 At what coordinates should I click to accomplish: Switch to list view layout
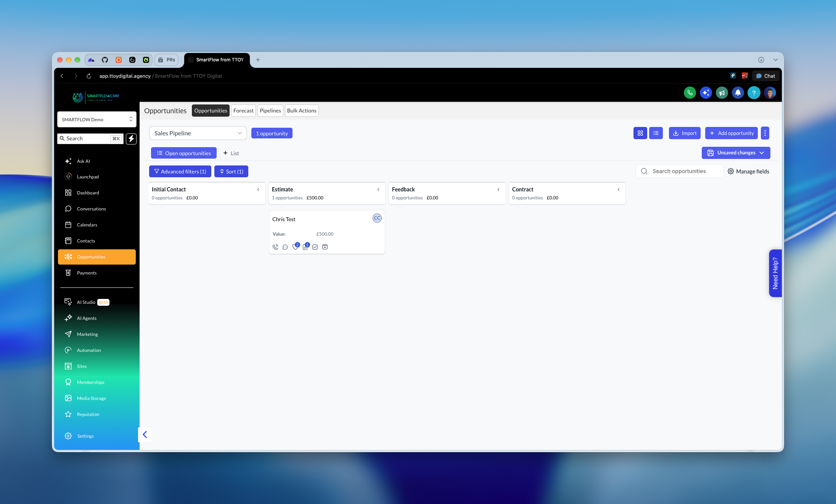pos(656,133)
